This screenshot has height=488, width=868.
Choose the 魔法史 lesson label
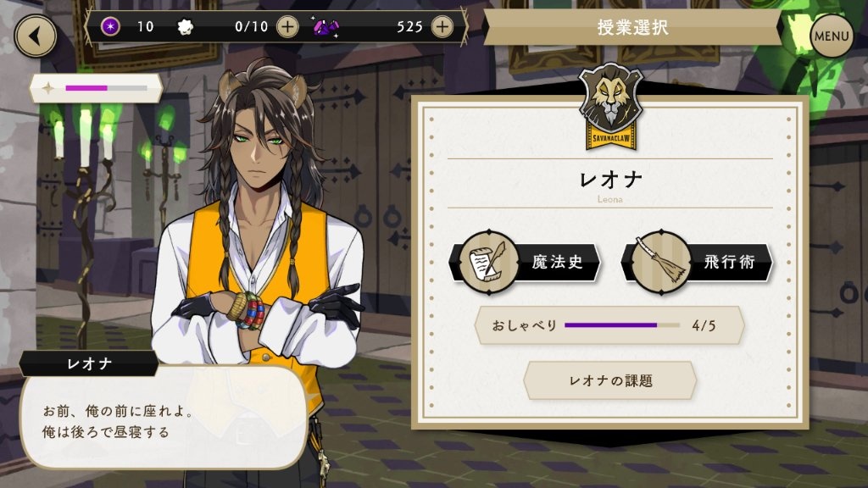(558, 262)
